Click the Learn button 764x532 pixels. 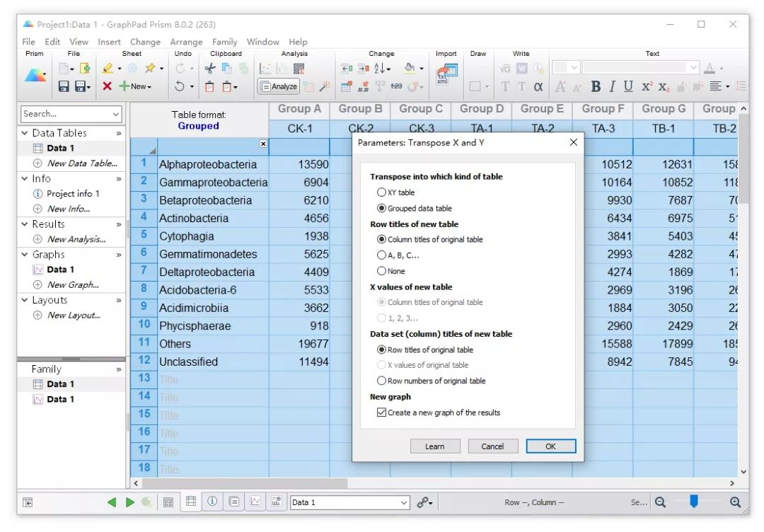pyautogui.click(x=435, y=446)
